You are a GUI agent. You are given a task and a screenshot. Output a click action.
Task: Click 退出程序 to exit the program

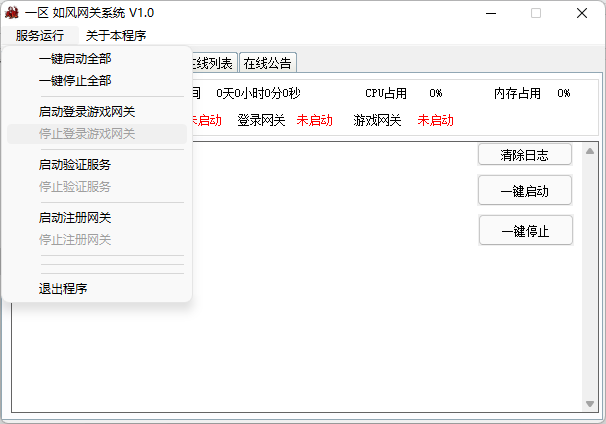63,289
